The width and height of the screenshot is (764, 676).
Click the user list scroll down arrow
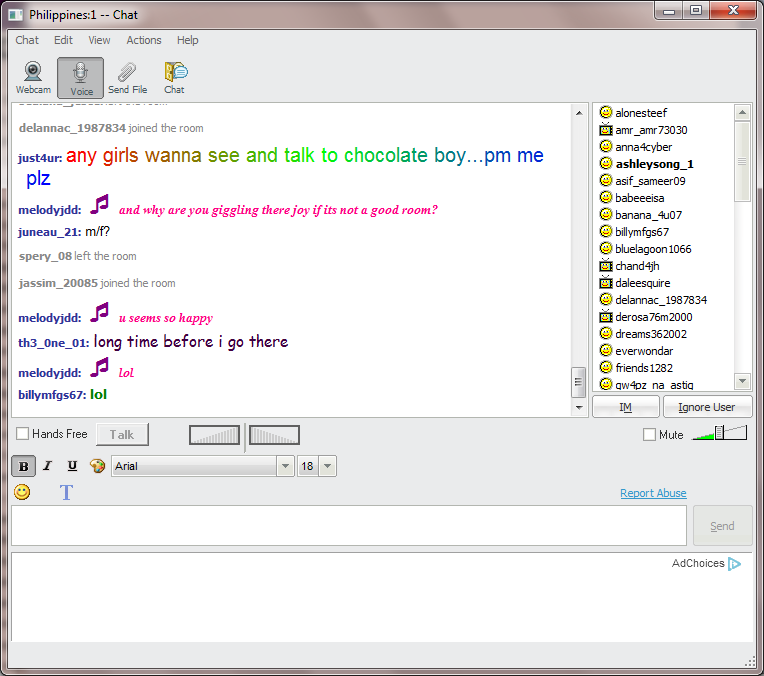pos(742,381)
